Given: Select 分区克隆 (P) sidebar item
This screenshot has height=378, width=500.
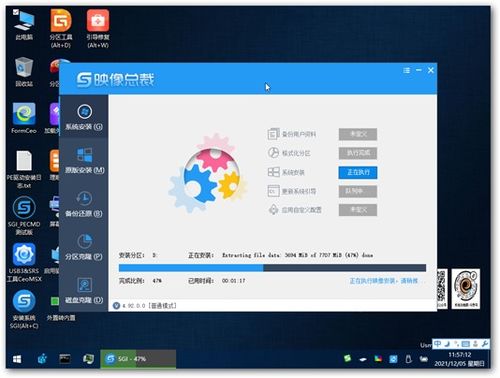Looking at the screenshot, I should coord(84,247).
